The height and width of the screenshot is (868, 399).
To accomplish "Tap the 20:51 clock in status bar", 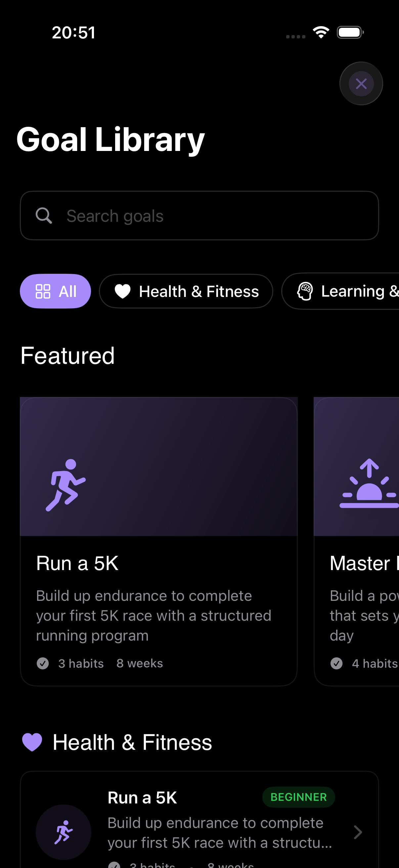I will click(73, 33).
